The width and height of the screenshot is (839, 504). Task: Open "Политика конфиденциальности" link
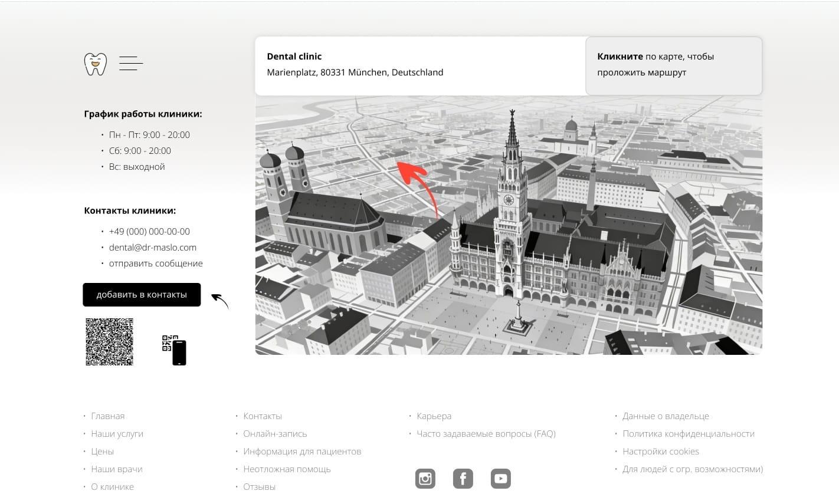[x=689, y=434]
